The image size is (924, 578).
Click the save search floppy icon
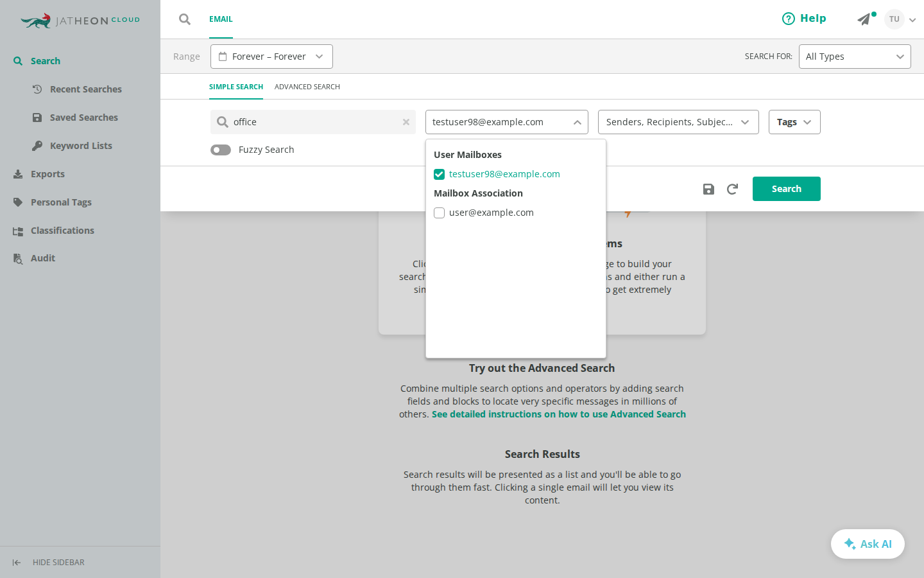pyautogui.click(x=708, y=189)
